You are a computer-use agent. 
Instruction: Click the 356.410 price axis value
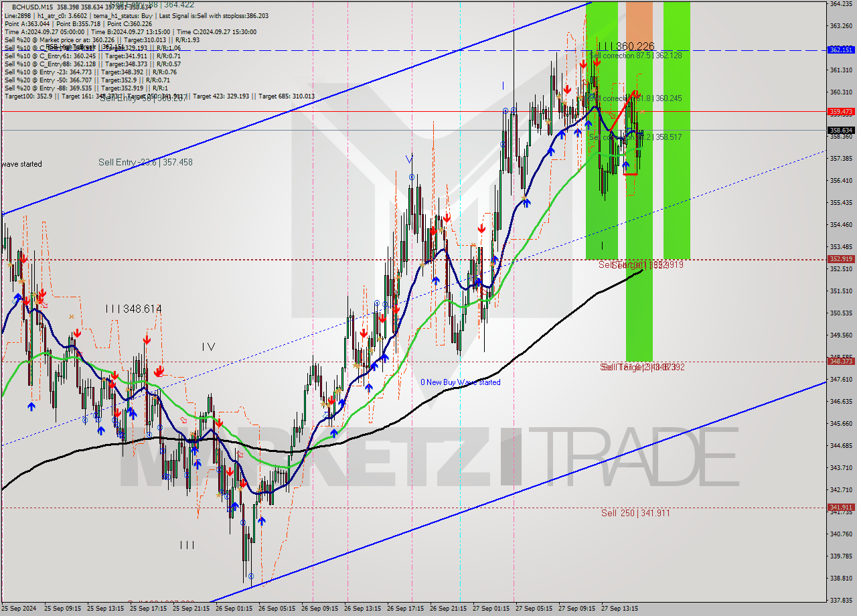[841, 180]
